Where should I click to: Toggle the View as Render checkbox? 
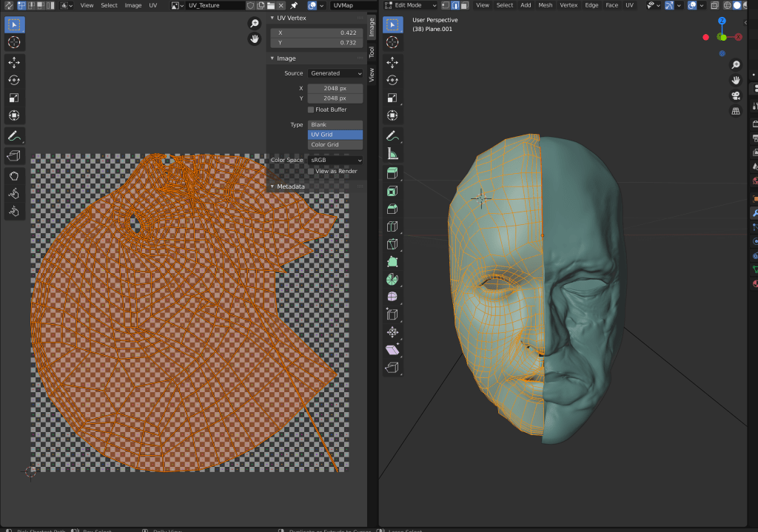point(311,171)
